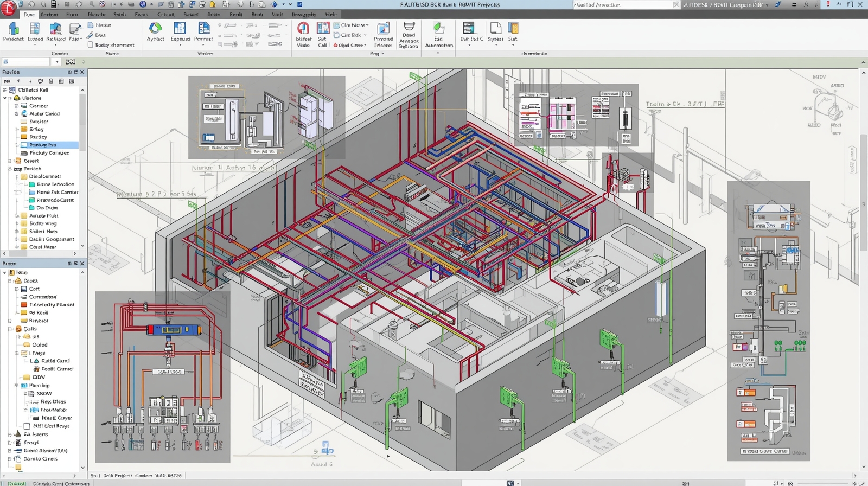This screenshot has height=486, width=868.
Task: Open the Hlele ribbon tab
Action: pos(330,15)
